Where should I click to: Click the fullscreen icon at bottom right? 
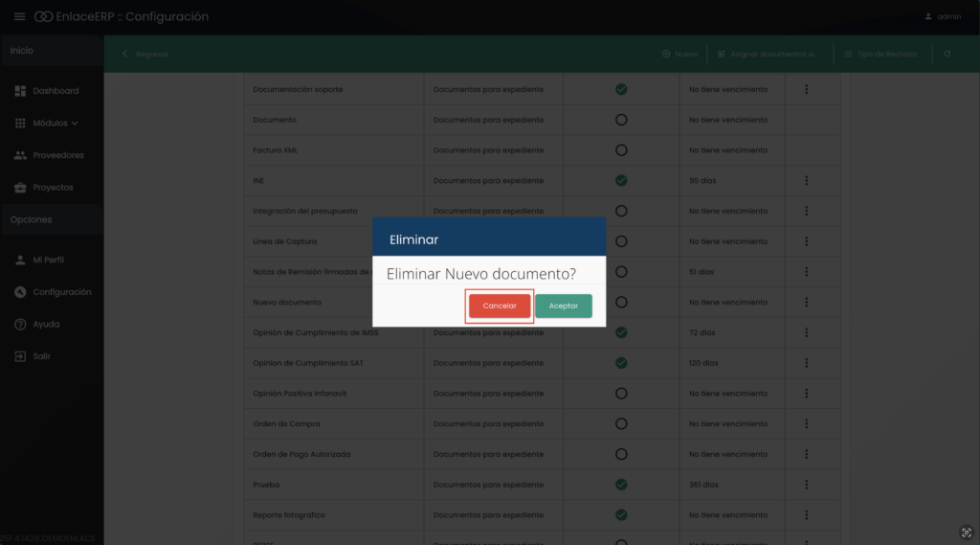click(966, 533)
